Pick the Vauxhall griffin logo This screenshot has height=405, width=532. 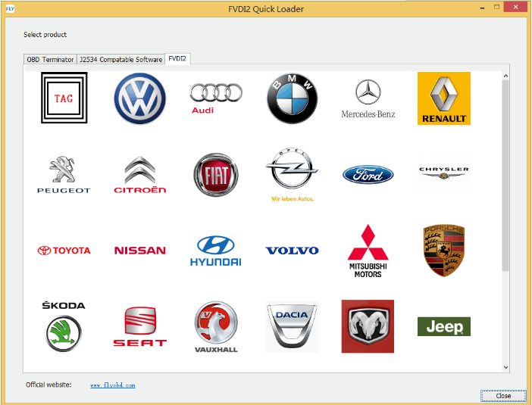click(x=216, y=326)
